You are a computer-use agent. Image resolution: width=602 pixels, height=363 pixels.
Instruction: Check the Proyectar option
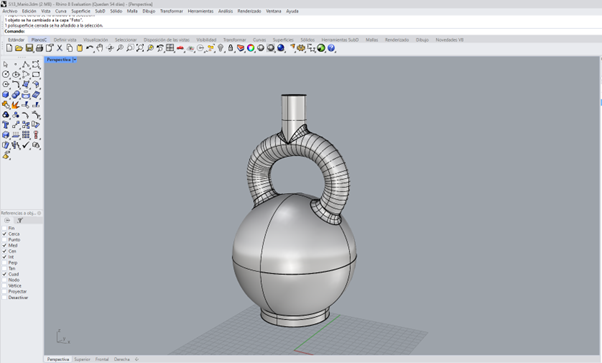(5, 292)
